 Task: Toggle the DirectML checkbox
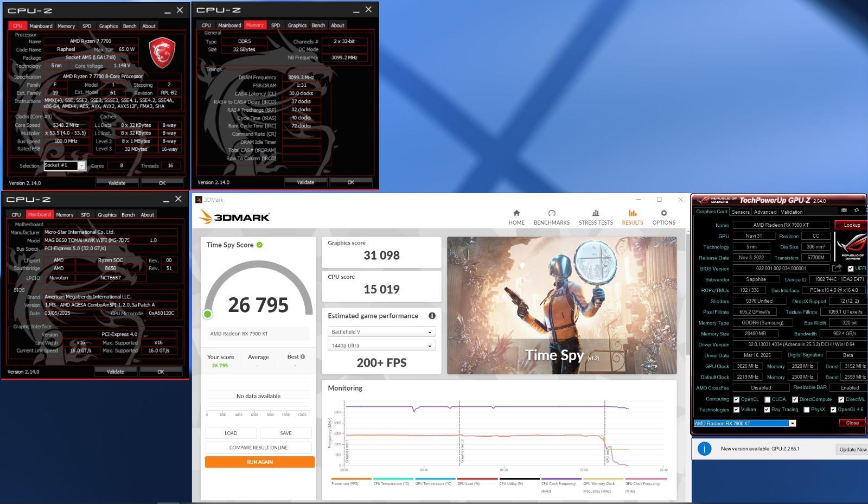pyautogui.click(x=841, y=399)
